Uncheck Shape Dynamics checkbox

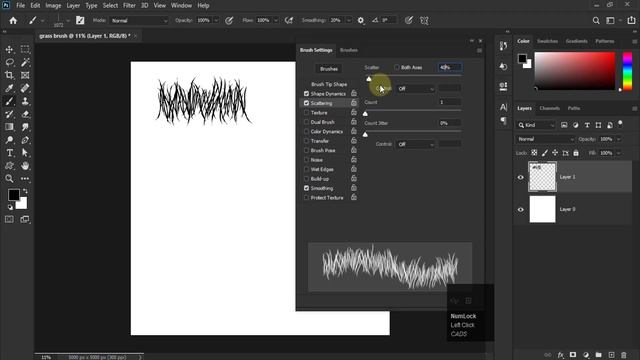click(306, 93)
